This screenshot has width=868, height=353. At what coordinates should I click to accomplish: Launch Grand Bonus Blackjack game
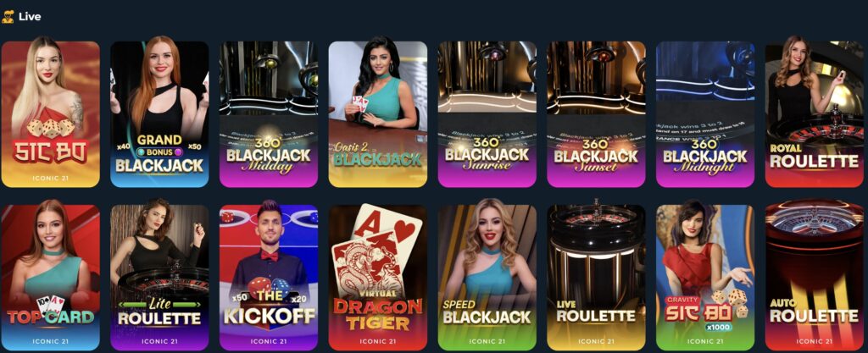click(159, 113)
